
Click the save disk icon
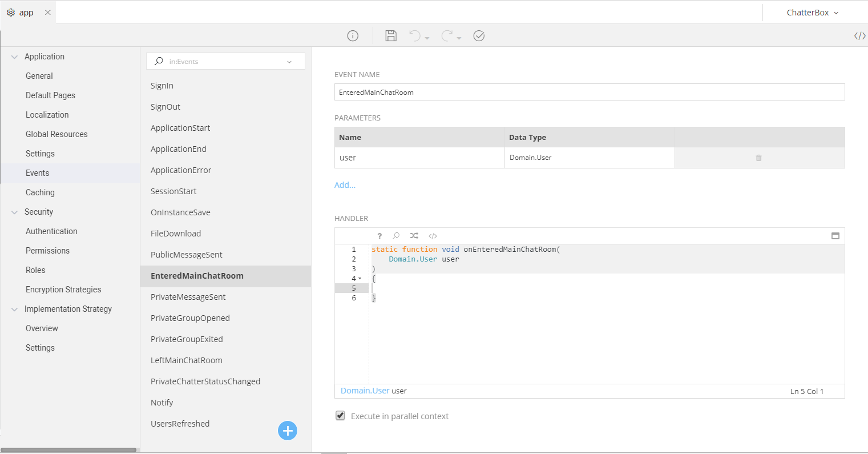(x=391, y=36)
